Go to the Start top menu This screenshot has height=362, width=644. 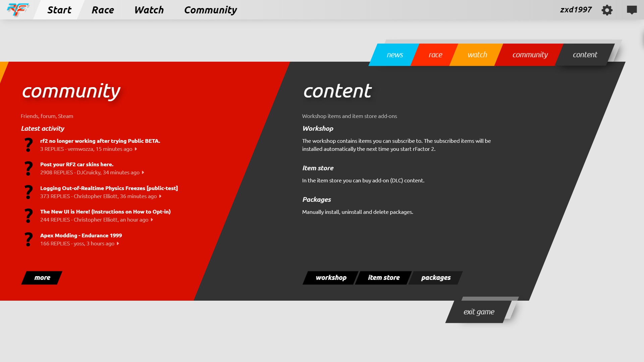(x=59, y=10)
